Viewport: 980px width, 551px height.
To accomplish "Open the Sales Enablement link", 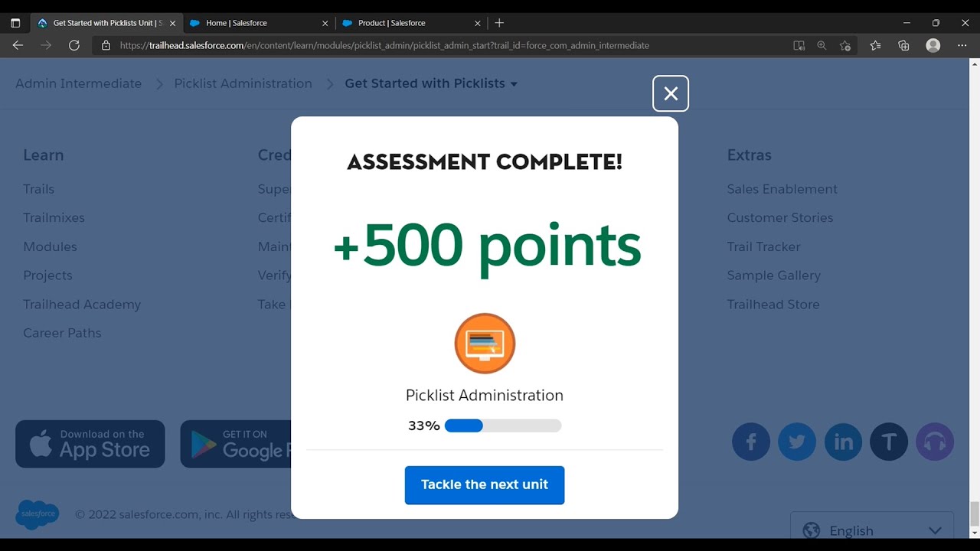I will click(x=782, y=189).
